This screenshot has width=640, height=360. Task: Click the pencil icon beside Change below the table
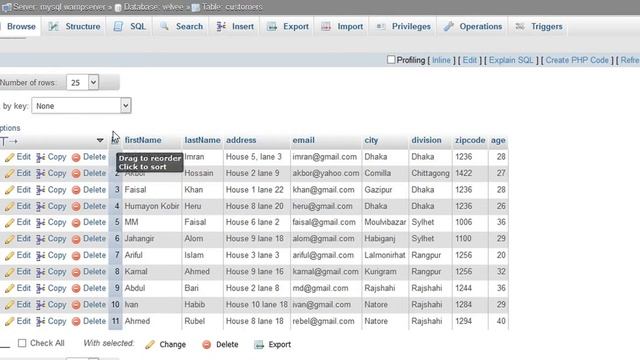(x=150, y=344)
